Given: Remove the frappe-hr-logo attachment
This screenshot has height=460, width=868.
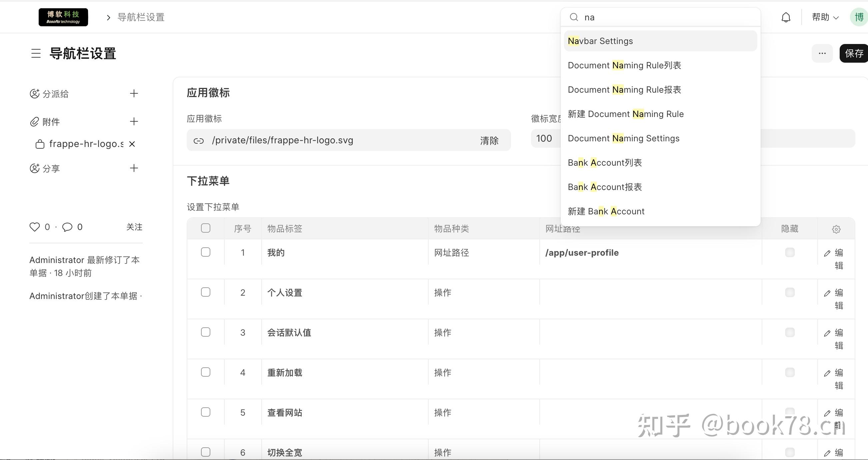Looking at the screenshot, I should (132, 144).
